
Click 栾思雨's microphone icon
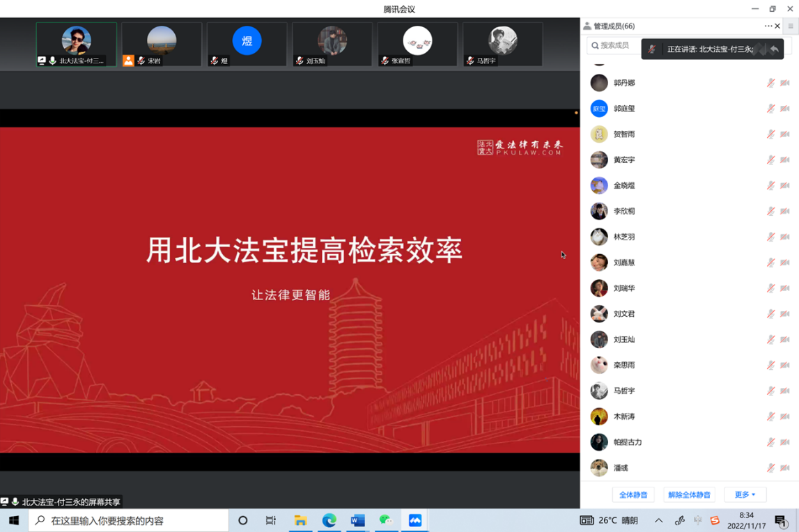tap(770, 365)
